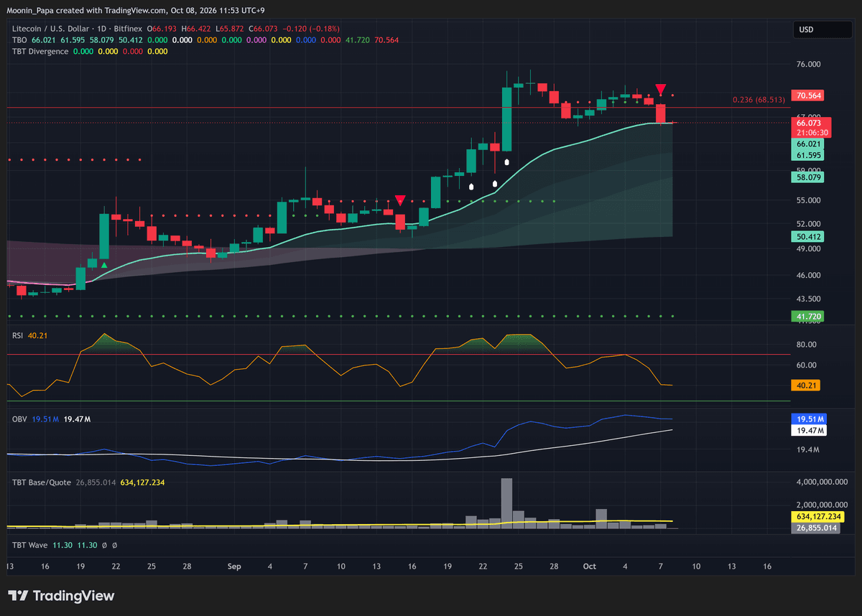
Task: Click the blue 19.51M OBV value tag
Action: (x=809, y=419)
